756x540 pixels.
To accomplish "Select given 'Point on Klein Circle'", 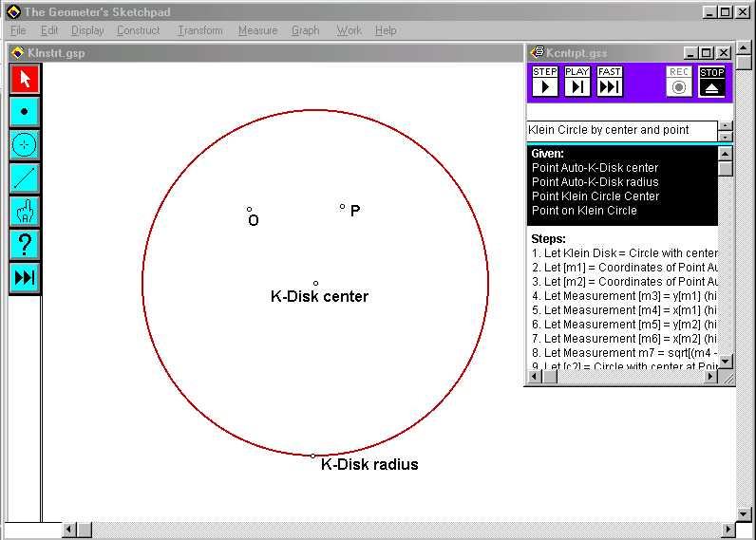I will (x=584, y=211).
